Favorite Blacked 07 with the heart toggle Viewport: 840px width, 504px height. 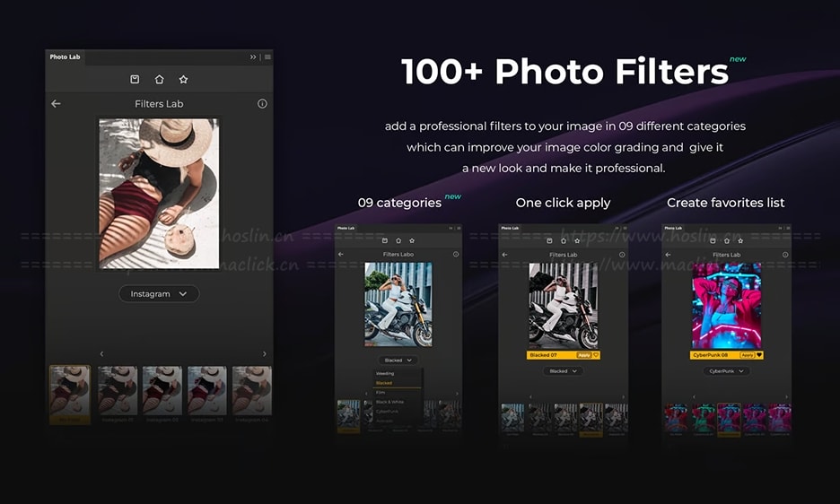click(x=596, y=355)
